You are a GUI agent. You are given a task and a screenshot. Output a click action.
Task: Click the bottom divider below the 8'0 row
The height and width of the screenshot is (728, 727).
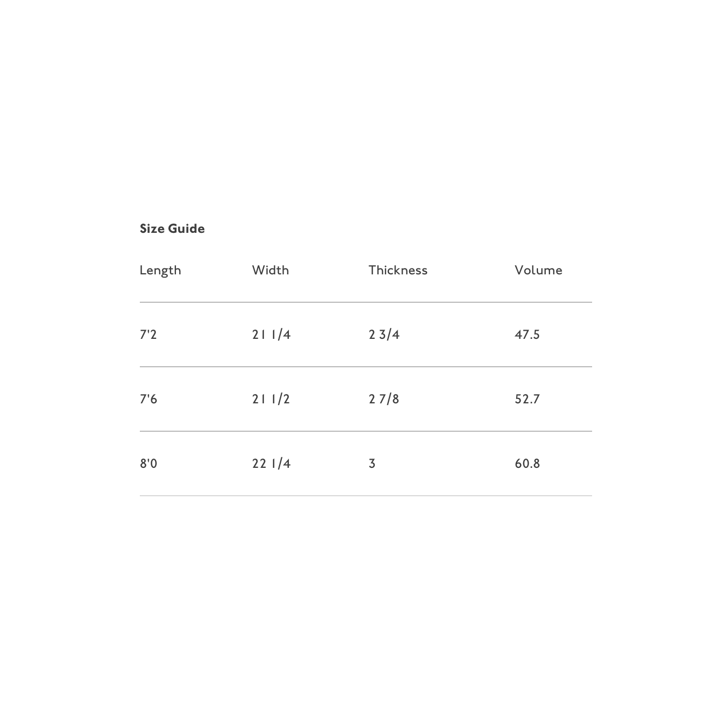click(365, 496)
